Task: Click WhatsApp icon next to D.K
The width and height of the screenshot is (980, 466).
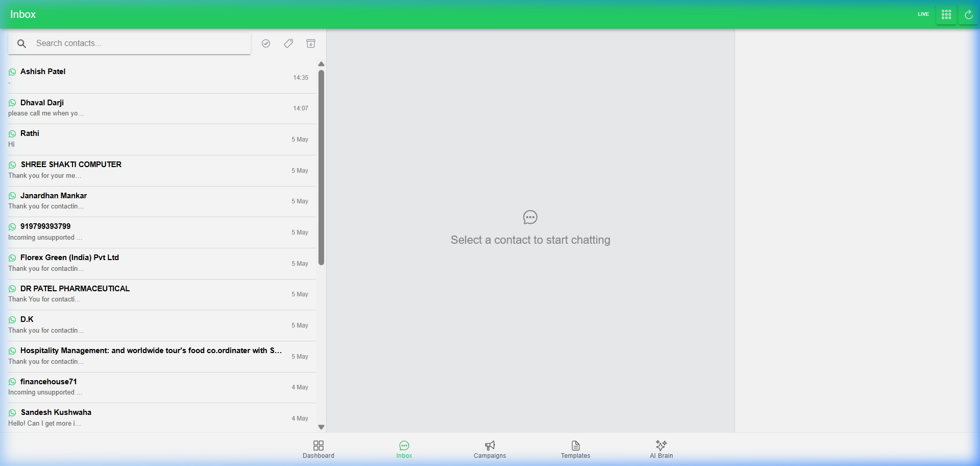Action: click(12, 320)
